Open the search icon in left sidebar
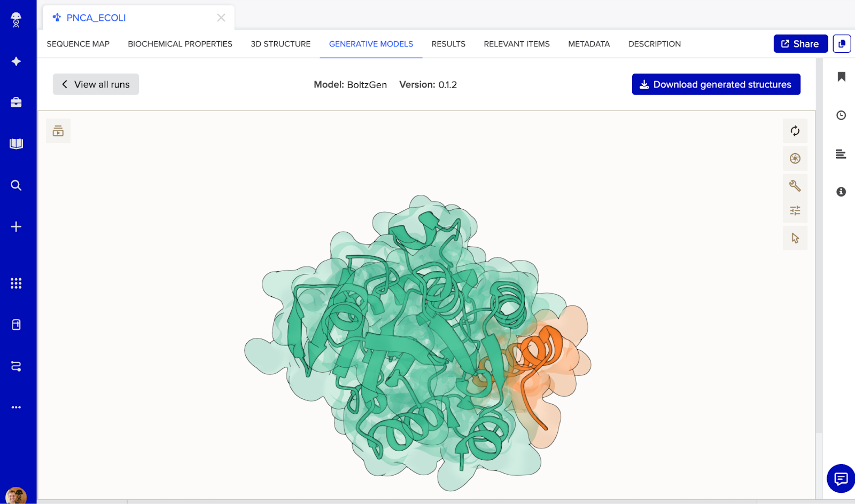 click(16, 185)
